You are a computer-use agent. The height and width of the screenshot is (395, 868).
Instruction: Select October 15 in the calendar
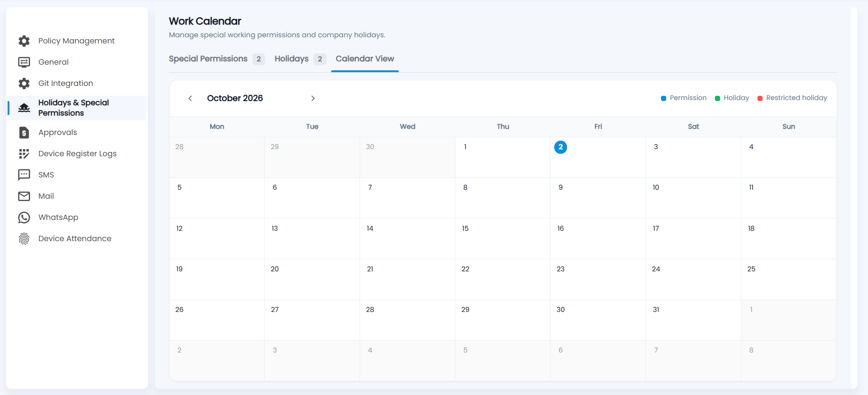tap(503, 239)
